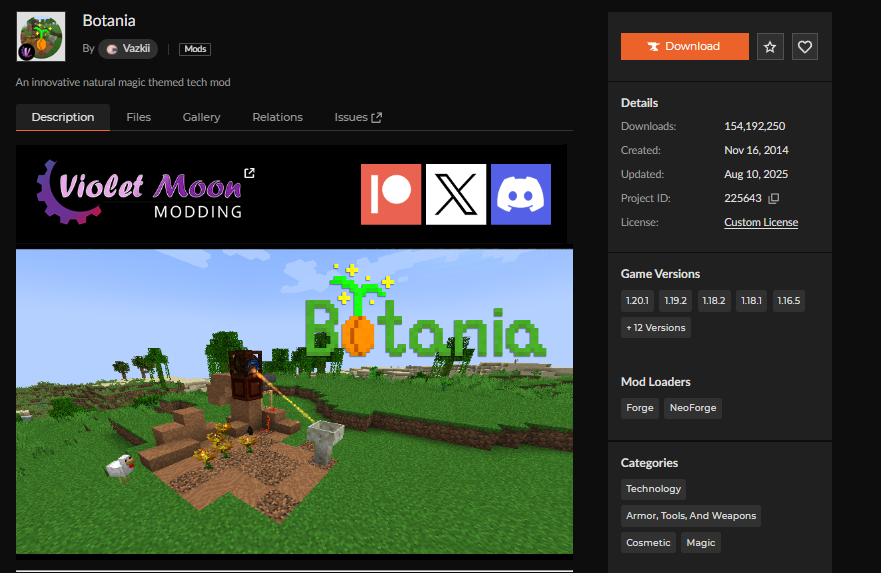
Task: Click the Botania gameplay screenshot image
Action: [x=294, y=400]
